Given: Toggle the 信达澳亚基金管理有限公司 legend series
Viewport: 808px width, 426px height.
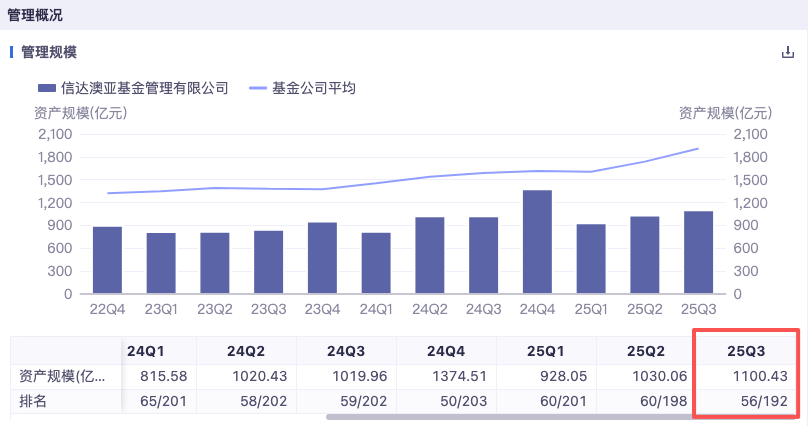Looking at the screenshot, I should (133, 88).
